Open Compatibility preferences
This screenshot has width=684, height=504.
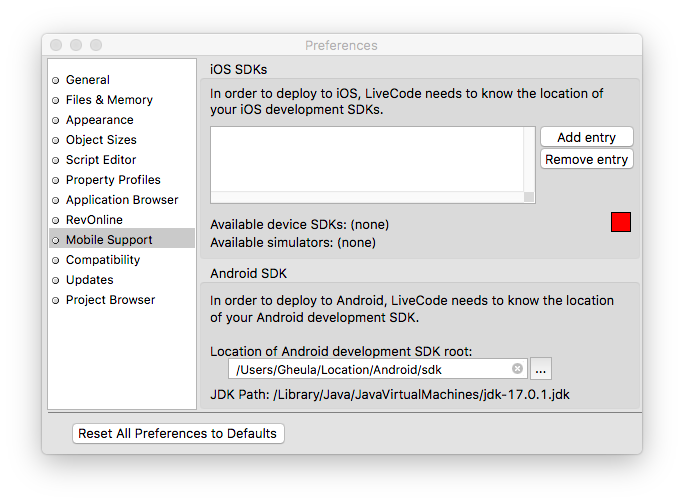[103, 260]
